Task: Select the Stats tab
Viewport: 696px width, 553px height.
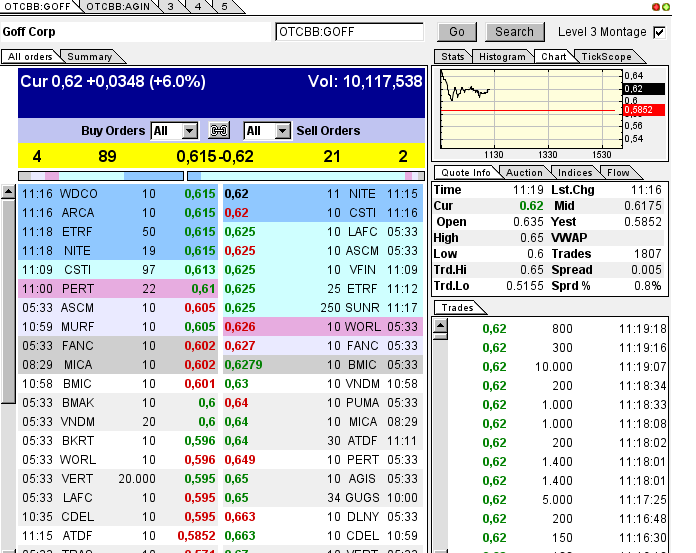Action: [x=452, y=57]
